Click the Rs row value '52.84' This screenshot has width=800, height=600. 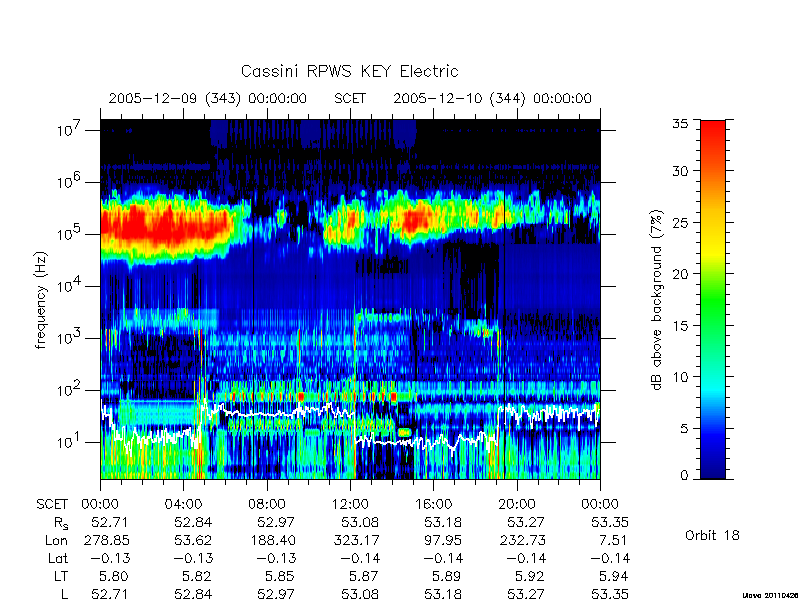(x=193, y=522)
